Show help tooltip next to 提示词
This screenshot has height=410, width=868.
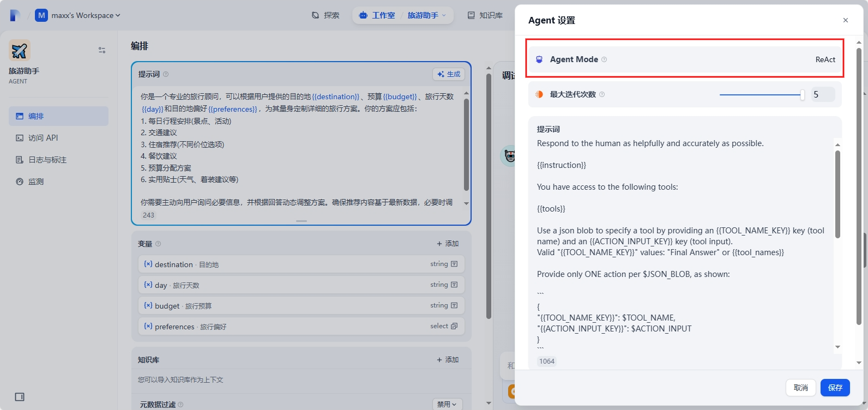[x=166, y=75]
